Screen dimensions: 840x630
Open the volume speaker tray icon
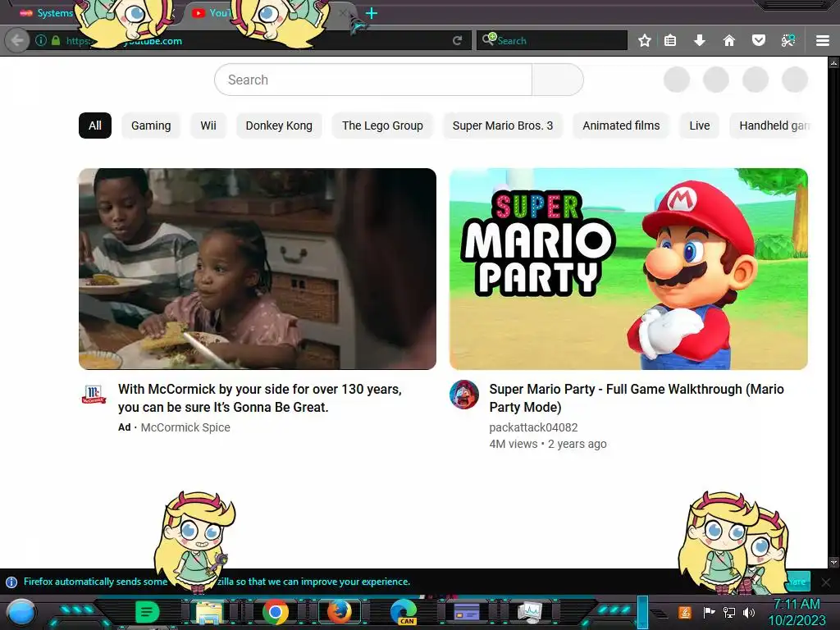749,612
